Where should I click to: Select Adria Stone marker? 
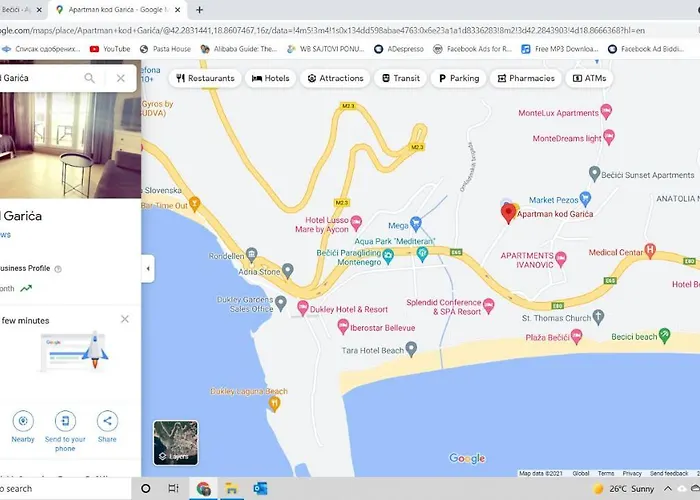[x=288, y=270]
